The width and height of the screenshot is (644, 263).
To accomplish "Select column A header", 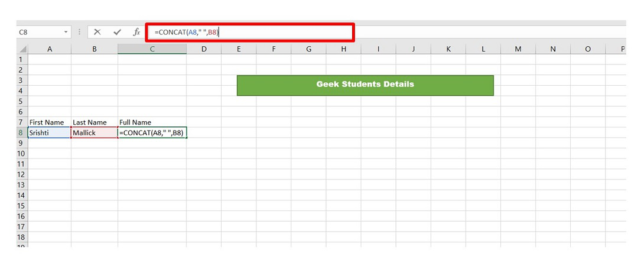I will click(x=50, y=49).
